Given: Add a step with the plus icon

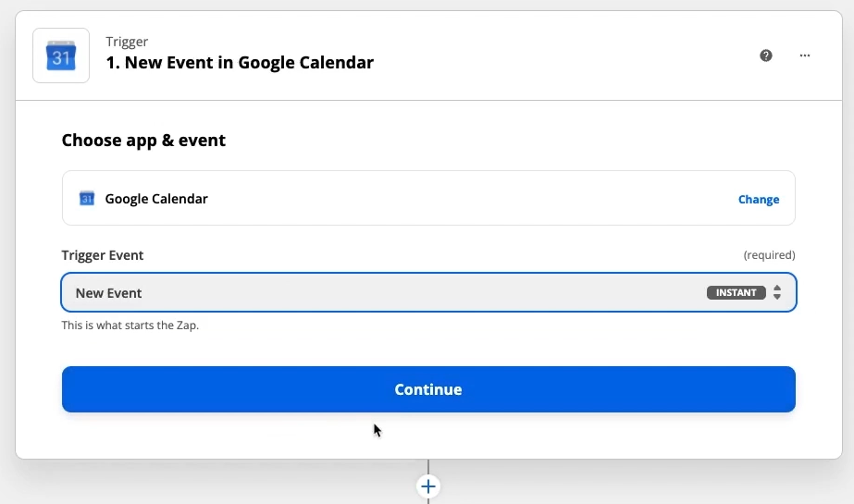Looking at the screenshot, I should pos(428,486).
